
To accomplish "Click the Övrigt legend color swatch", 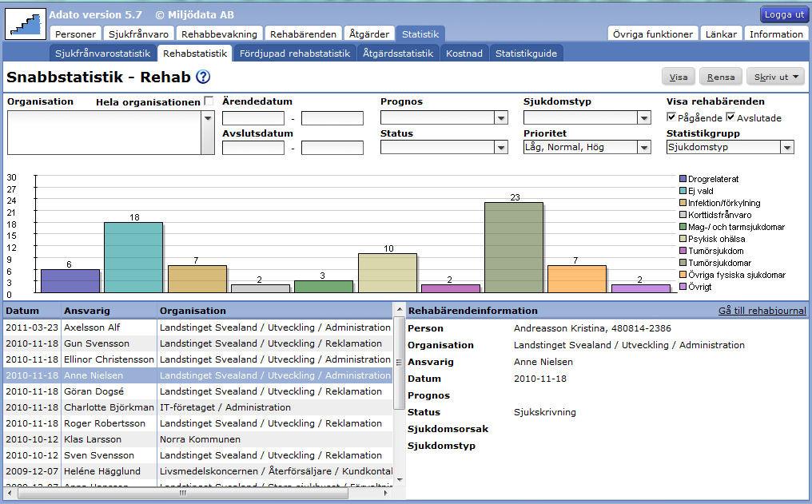I will pos(683,287).
